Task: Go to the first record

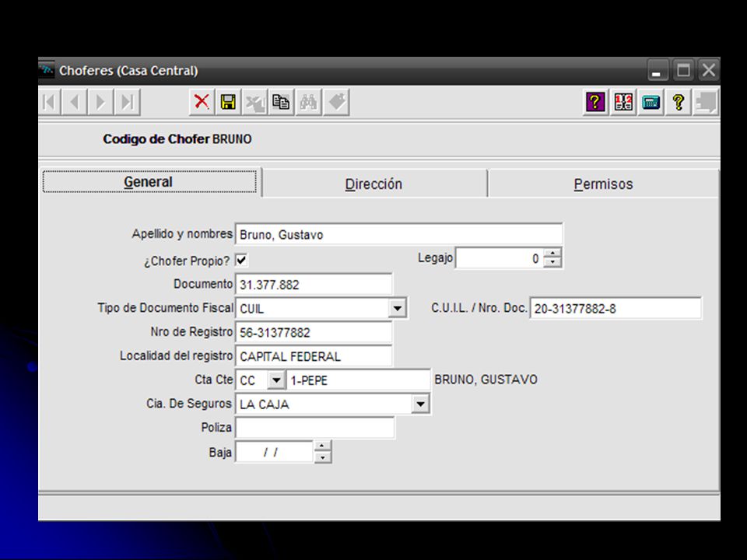Action: tap(49, 102)
